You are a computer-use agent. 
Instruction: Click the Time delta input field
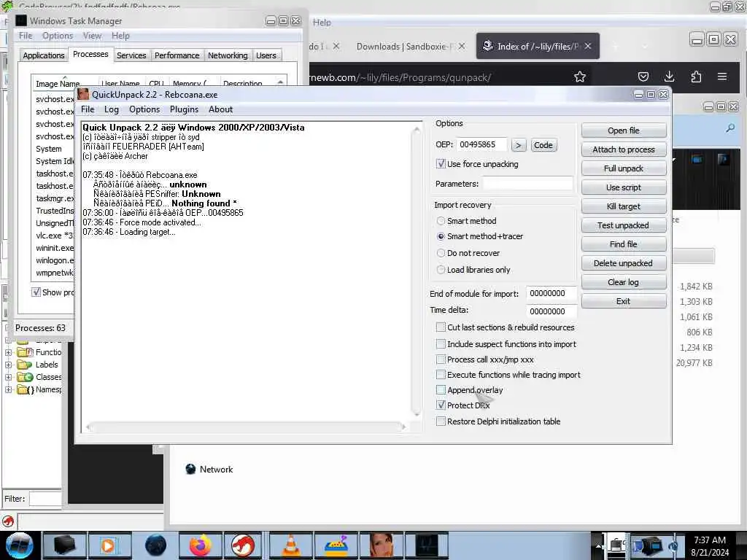(x=551, y=311)
